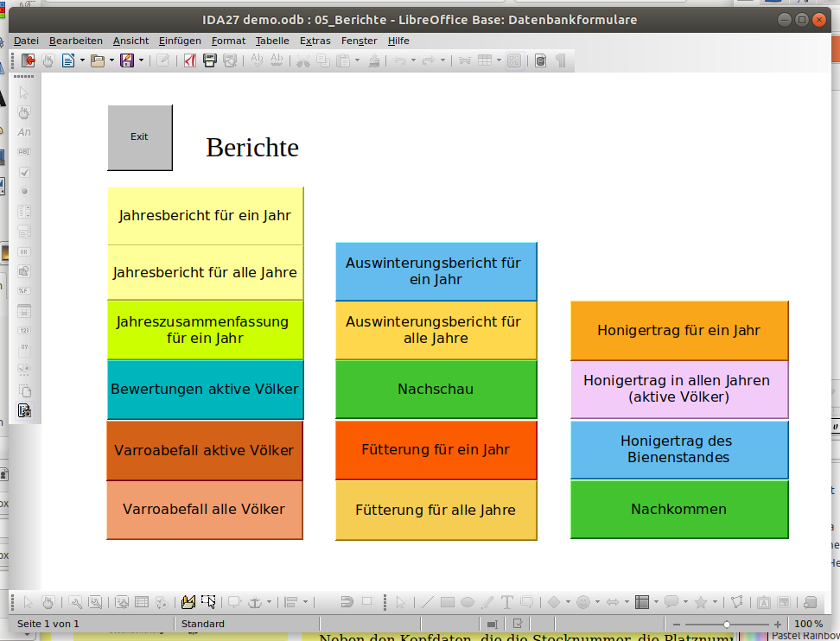
Task: Select the Option Button control icon
Action: (x=24, y=191)
